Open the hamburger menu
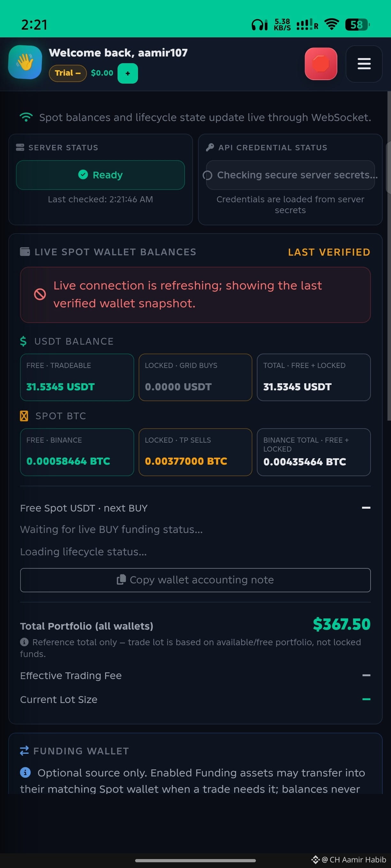Screen dimensions: 391x868 pyautogui.click(x=364, y=64)
